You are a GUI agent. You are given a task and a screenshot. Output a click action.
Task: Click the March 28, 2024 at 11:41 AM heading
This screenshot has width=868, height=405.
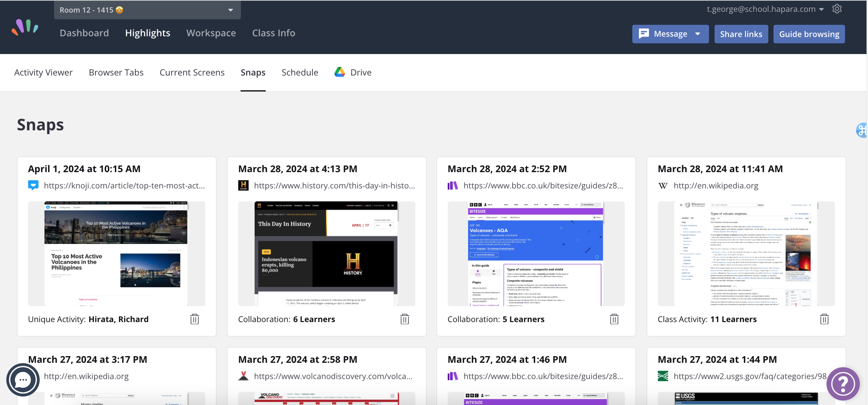[x=720, y=169]
